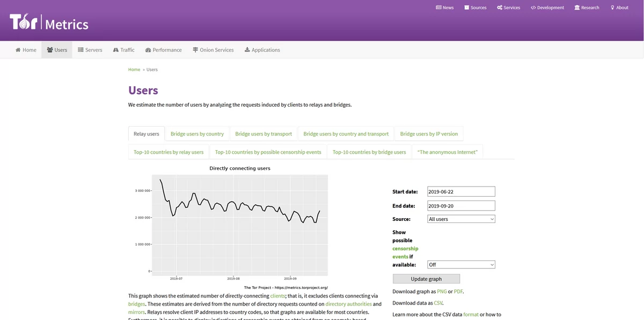Screen dimensions: 644x320
Task: Click the About menu text
Action: coord(623,8)
